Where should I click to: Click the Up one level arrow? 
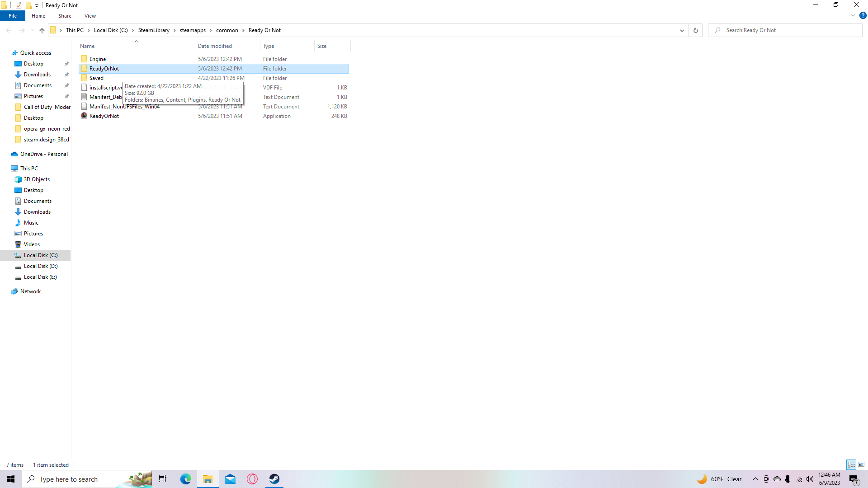(42, 30)
